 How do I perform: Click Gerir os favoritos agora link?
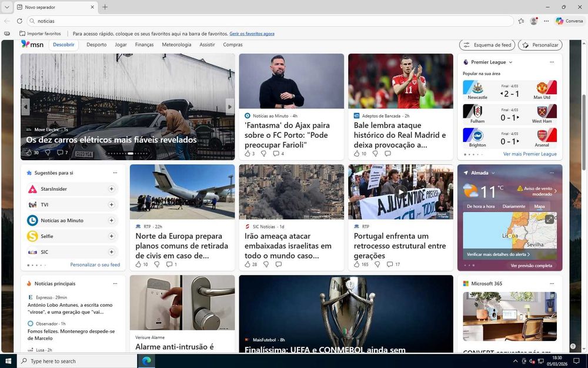252,34
